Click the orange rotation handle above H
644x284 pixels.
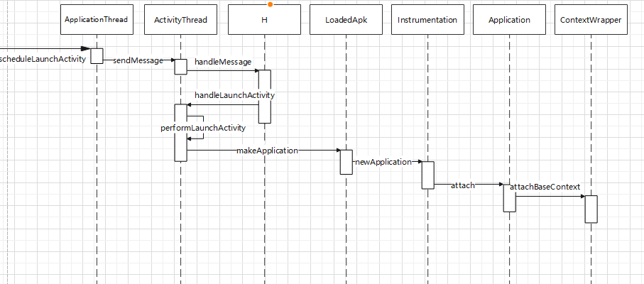(271, 4)
